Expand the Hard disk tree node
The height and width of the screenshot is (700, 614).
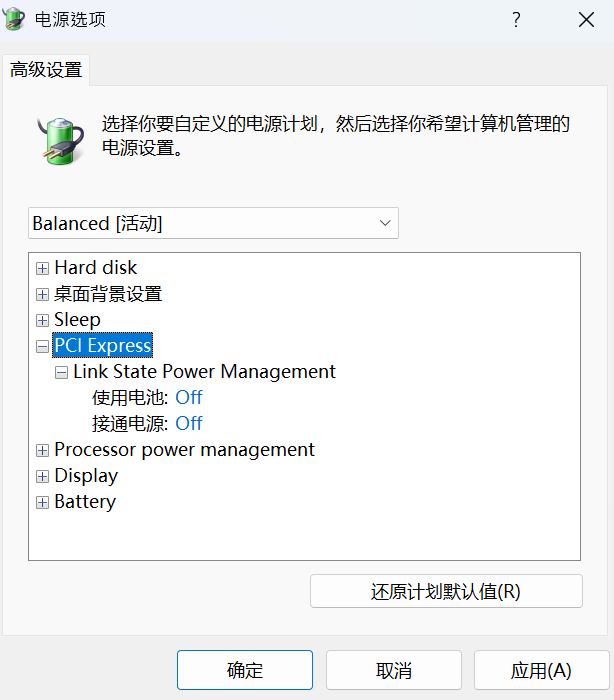click(x=42, y=268)
